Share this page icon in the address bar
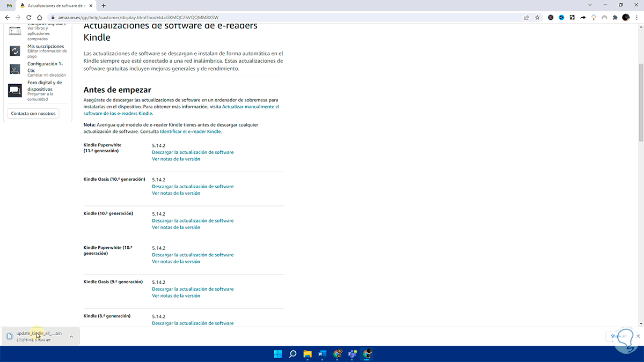The image size is (644, 362). click(527, 17)
